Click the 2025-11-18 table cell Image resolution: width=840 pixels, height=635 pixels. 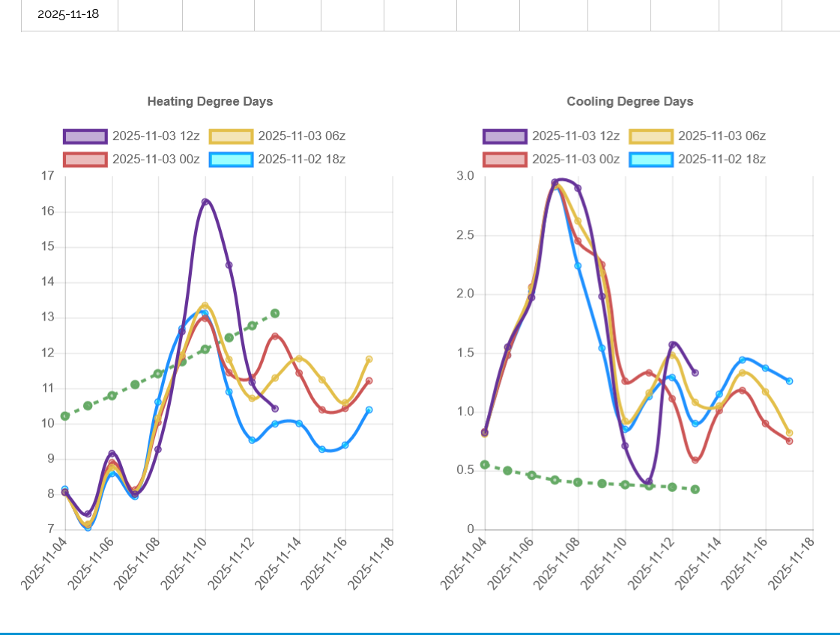(x=68, y=14)
